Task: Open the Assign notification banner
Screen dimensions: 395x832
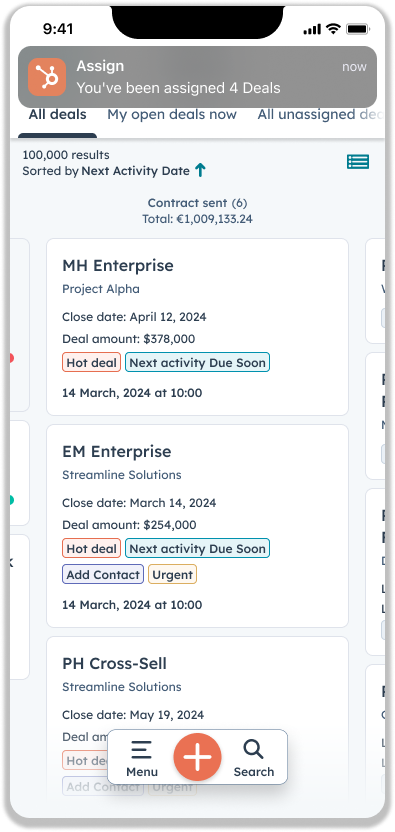Action: pyautogui.click(x=198, y=77)
